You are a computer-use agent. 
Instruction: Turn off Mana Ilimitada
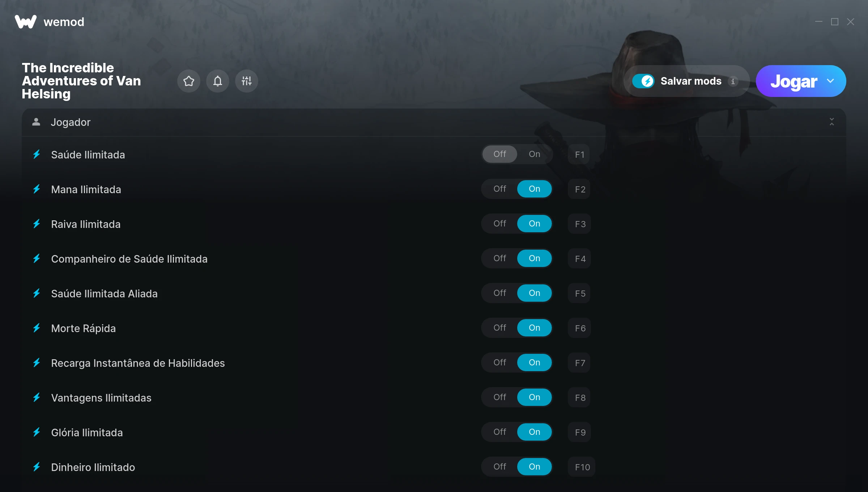500,189
